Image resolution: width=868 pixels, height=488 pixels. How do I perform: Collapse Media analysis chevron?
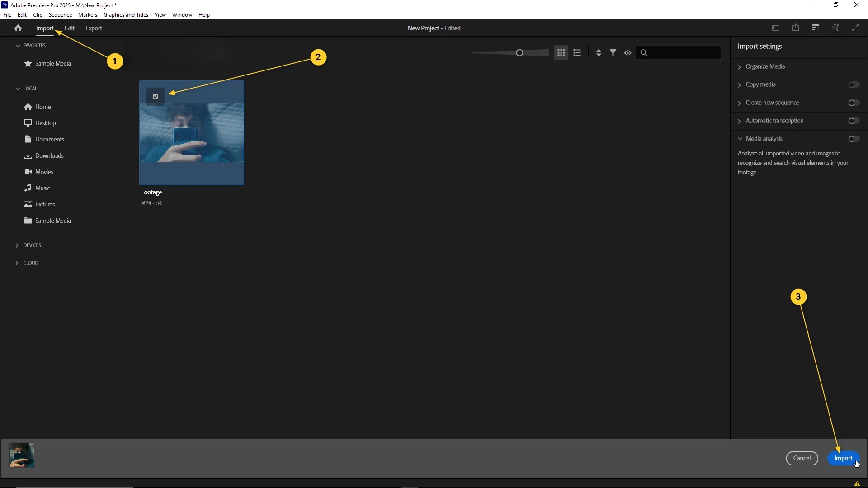point(740,139)
